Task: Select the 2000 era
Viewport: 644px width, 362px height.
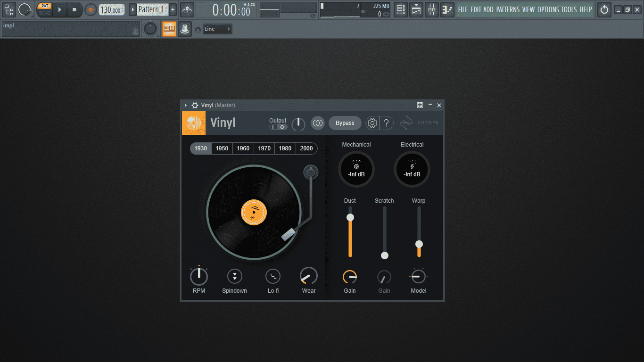Action: pyautogui.click(x=306, y=148)
